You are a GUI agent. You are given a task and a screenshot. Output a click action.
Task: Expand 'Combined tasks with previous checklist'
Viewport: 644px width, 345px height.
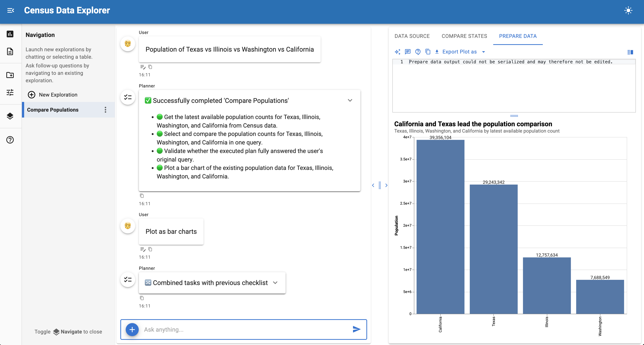click(x=276, y=282)
